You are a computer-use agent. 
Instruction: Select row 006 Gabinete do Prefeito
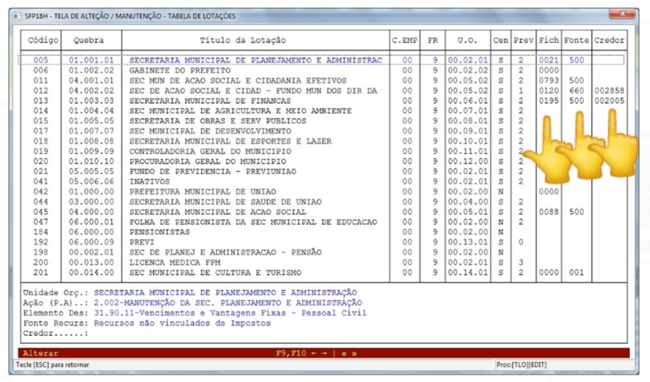[323, 70]
